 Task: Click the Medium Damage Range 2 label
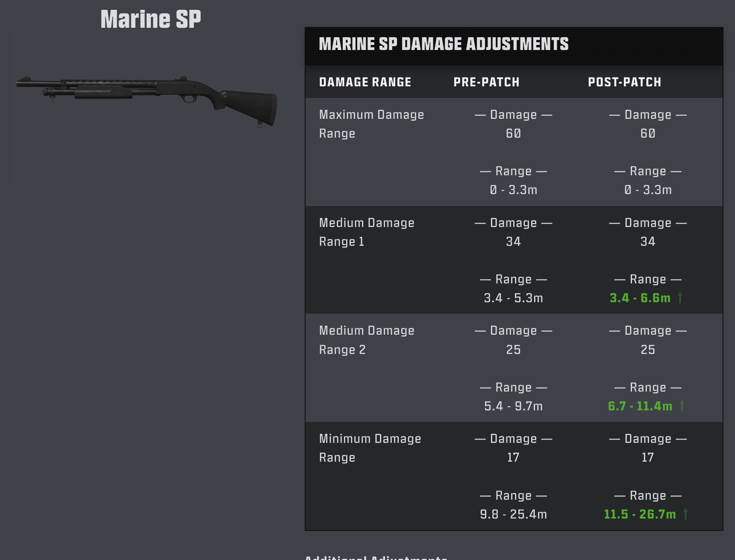click(x=367, y=340)
